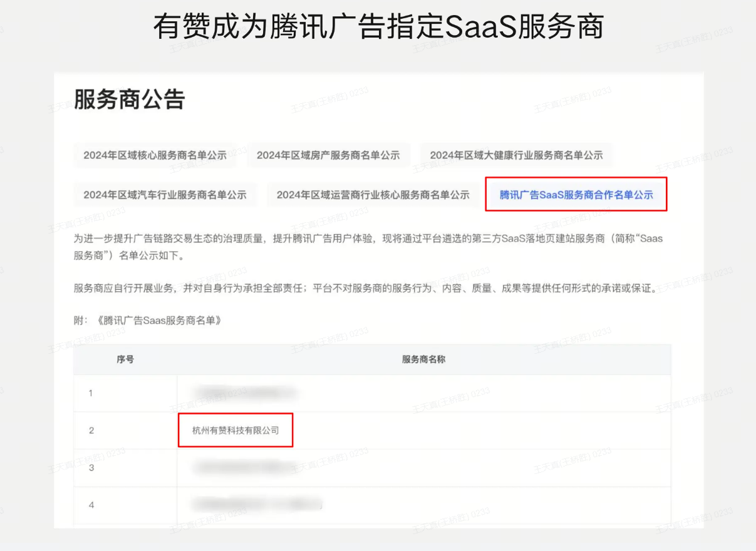Viewport: 756px width, 551px height.
Task: Click sequence number 1 in the table
Action: pyautogui.click(x=91, y=393)
